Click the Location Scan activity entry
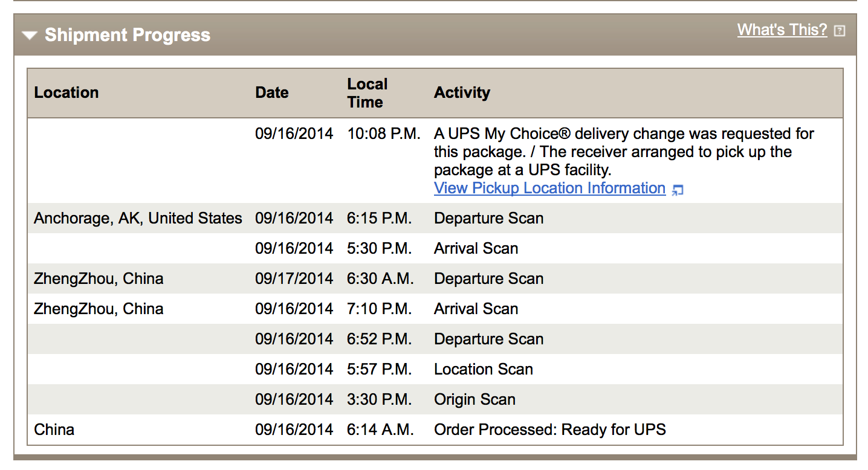 pyautogui.click(x=483, y=369)
